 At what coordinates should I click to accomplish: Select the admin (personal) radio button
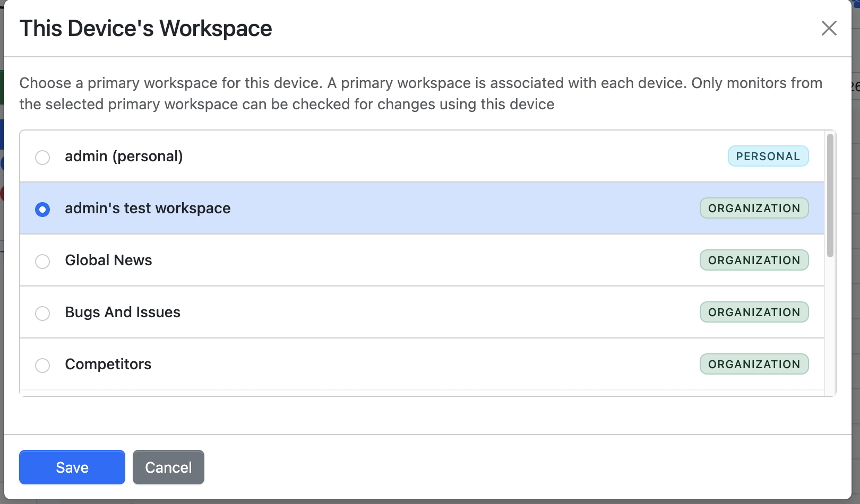42,157
